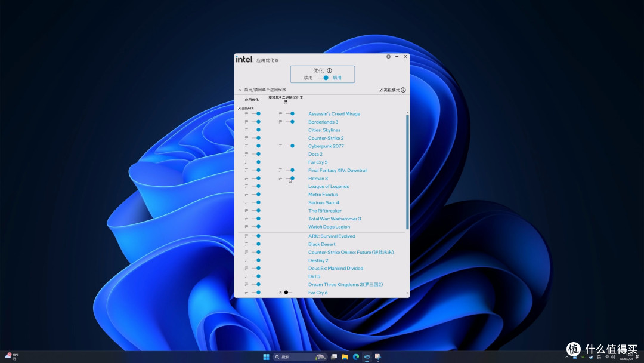Viewport: 644px width, 363px height.
Task: Toggle binary optimization for Borderlands 3
Action: pyautogui.click(x=290, y=122)
